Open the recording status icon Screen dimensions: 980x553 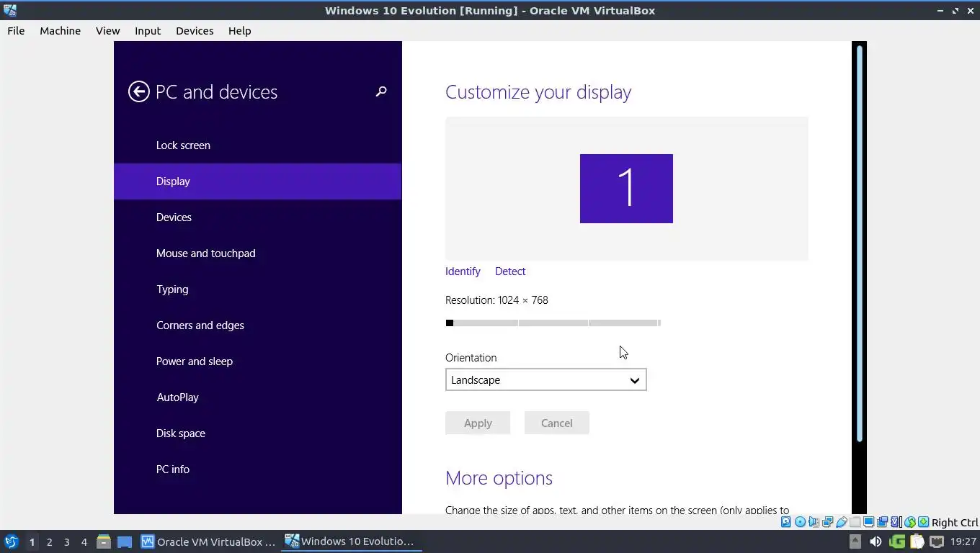click(882, 522)
